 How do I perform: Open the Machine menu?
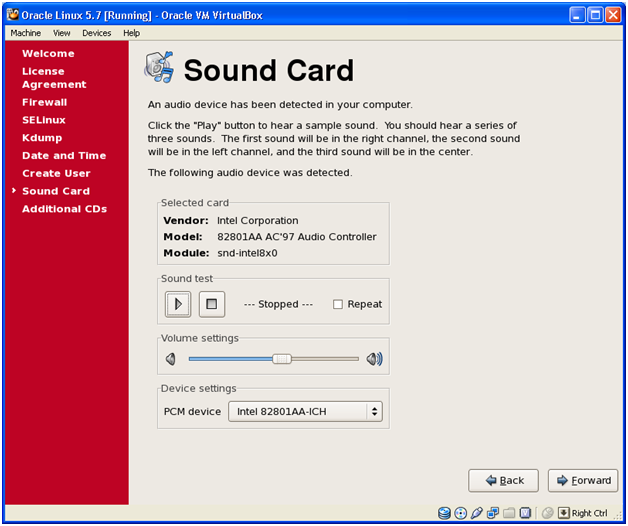(26, 33)
